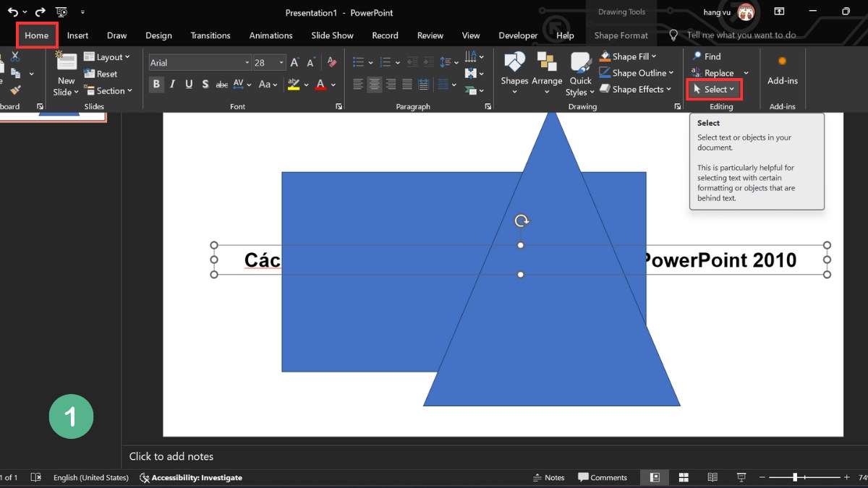Click the Increase Font Size icon
The height and width of the screenshot is (488, 868).
(x=294, y=63)
